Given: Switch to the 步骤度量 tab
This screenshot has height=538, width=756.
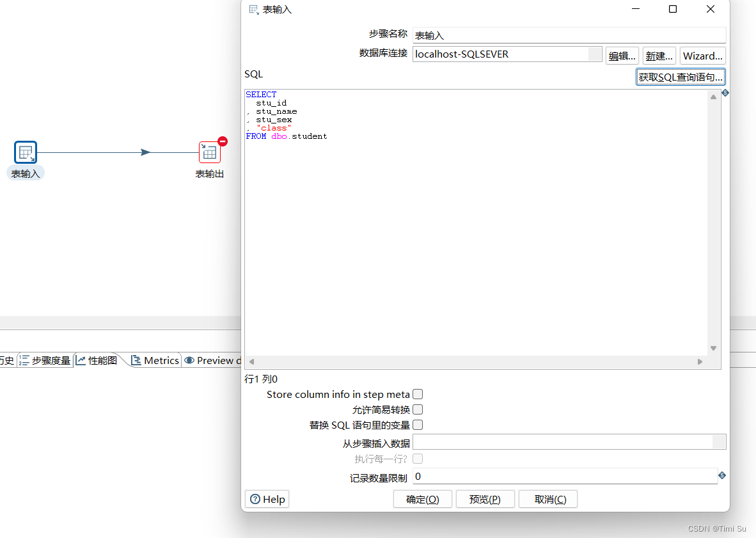Looking at the screenshot, I should [45, 360].
